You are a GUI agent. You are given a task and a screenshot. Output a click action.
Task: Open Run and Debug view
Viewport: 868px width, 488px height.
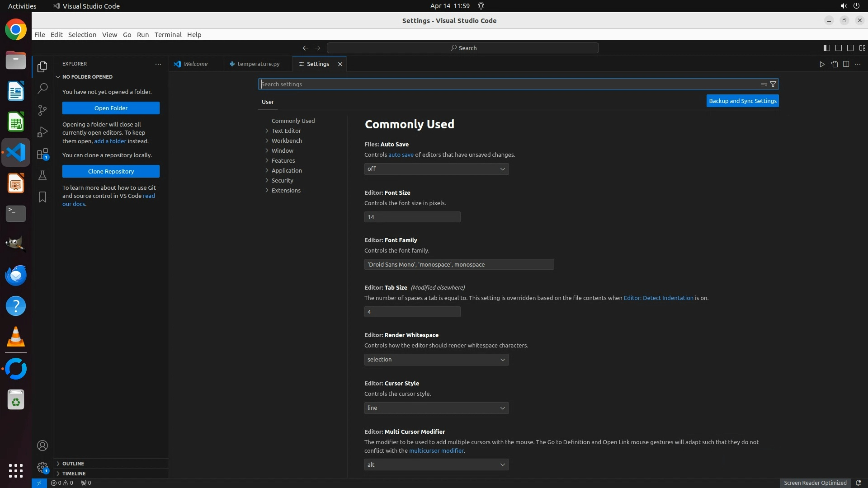[42, 131]
